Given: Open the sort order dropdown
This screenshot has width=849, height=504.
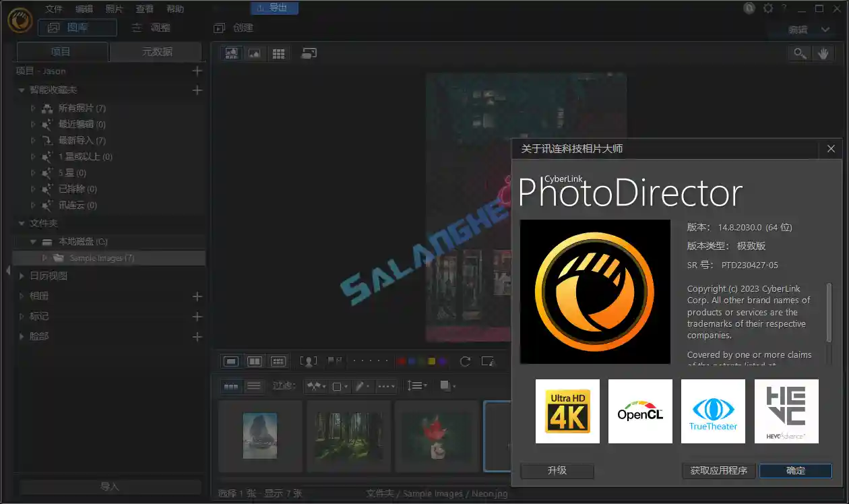Looking at the screenshot, I should click(416, 385).
